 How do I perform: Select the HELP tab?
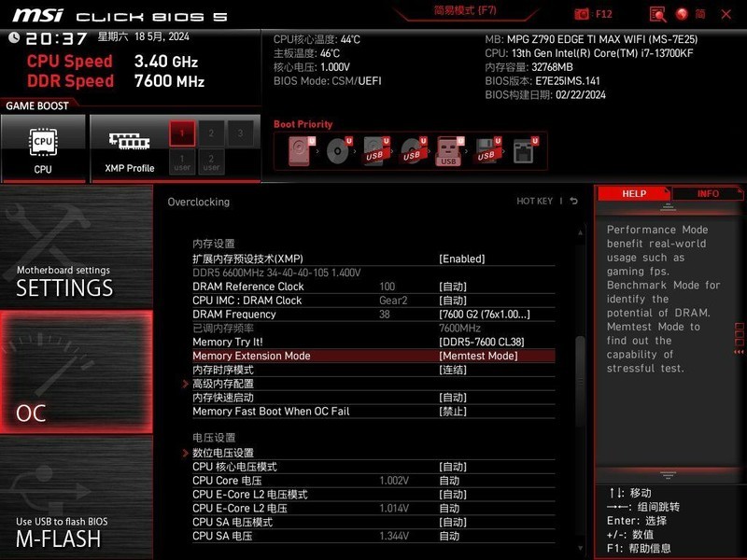coord(633,193)
